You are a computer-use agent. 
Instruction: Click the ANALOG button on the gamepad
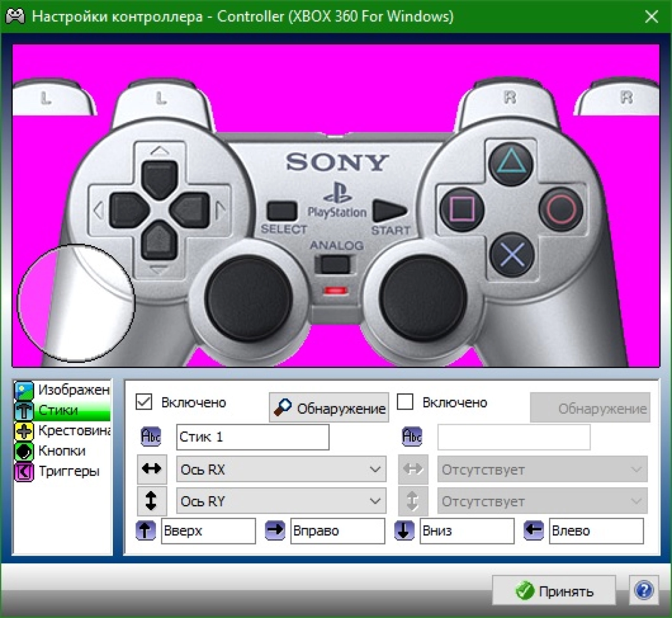tap(335, 264)
